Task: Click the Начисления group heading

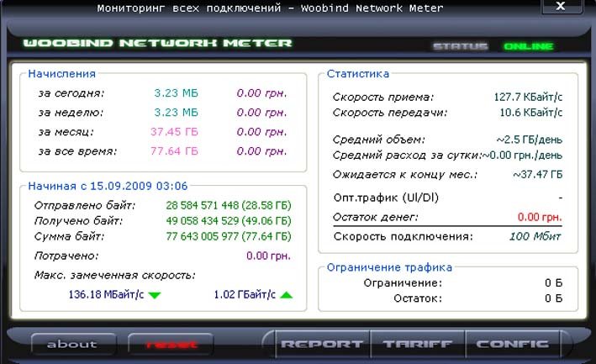Action: click(62, 74)
